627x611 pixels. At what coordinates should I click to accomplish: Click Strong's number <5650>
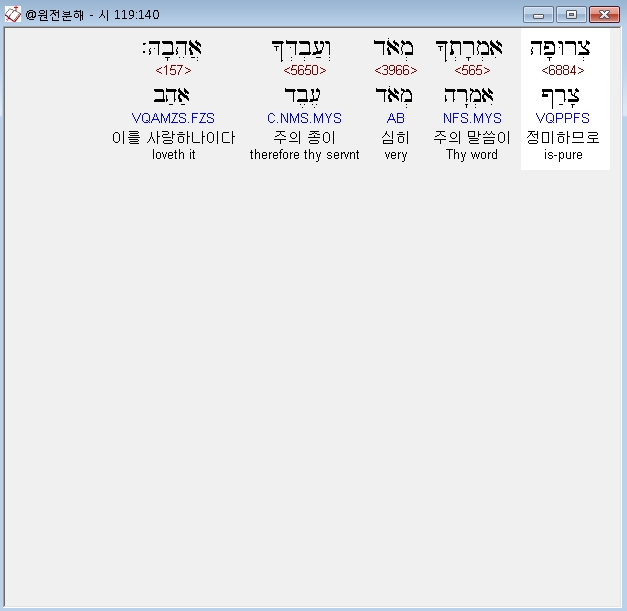[x=305, y=70]
